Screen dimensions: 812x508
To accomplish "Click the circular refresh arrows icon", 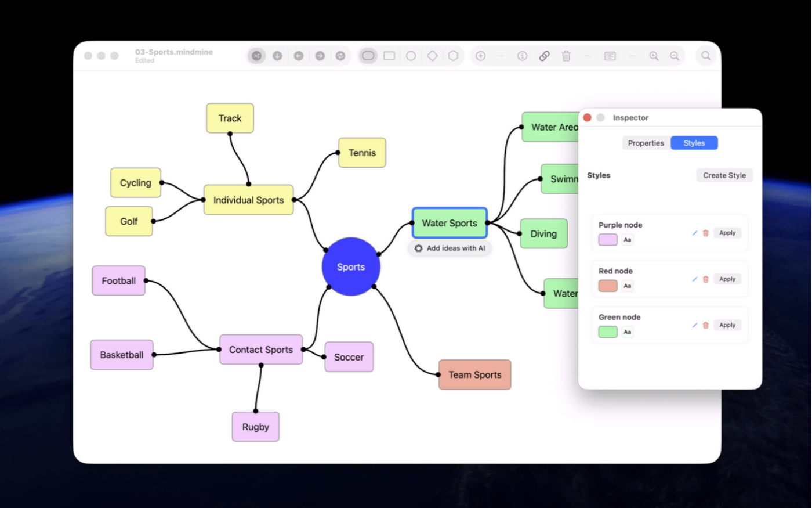I will click(x=340, y=56).
